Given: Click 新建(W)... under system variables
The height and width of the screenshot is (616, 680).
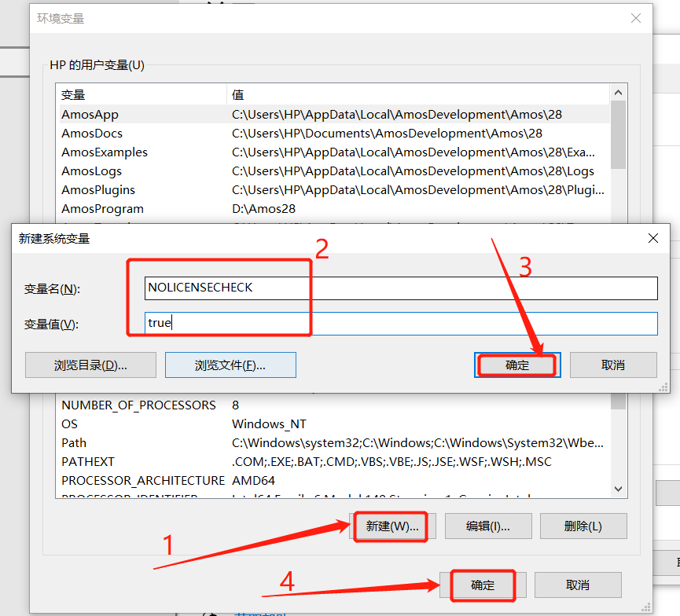Looking at the screenshot, I should pyautogui.click(x=392, y=526).
